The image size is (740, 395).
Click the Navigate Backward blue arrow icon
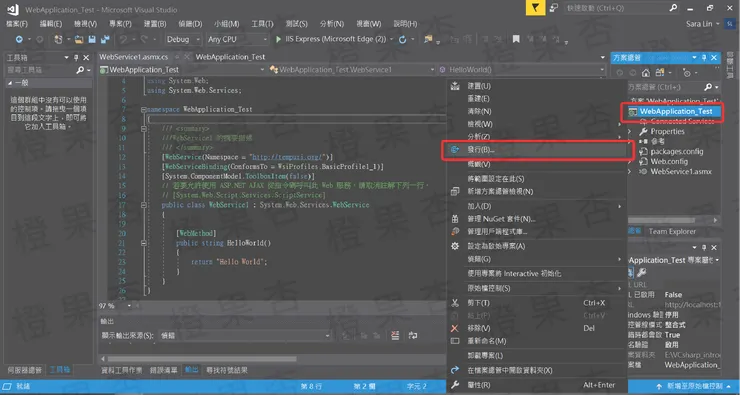point(19,40)
